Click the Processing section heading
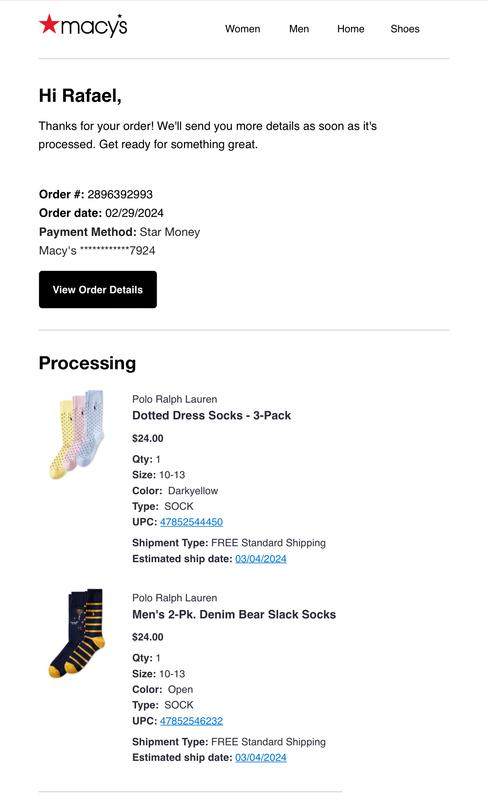Viewport: 488px width, 800px height. (87, 363)
